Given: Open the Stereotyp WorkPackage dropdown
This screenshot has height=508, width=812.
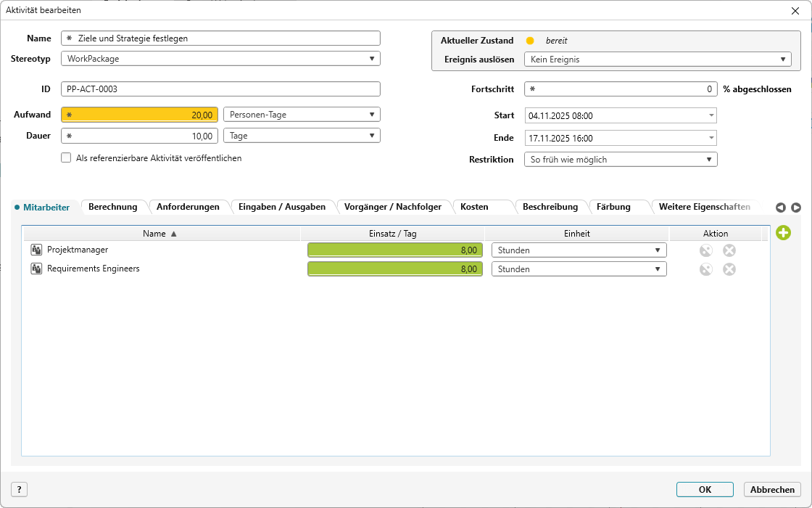Looking at the screenshot, I should pyautogui.click(x=220, y=59).
